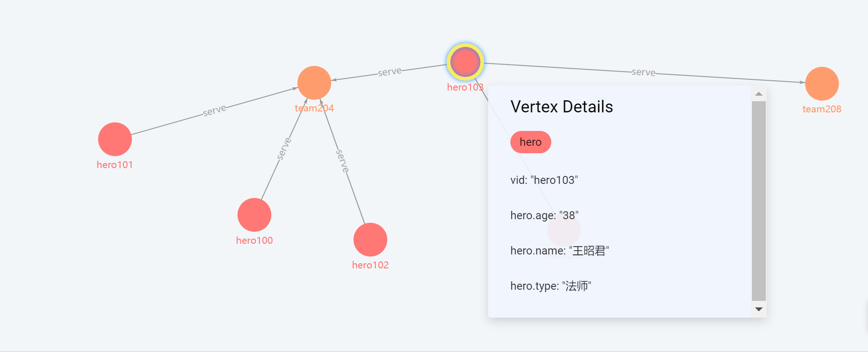Click the hero100 vertex circle
This screenshot has width=868, height=358.
[x=254, y=215]
